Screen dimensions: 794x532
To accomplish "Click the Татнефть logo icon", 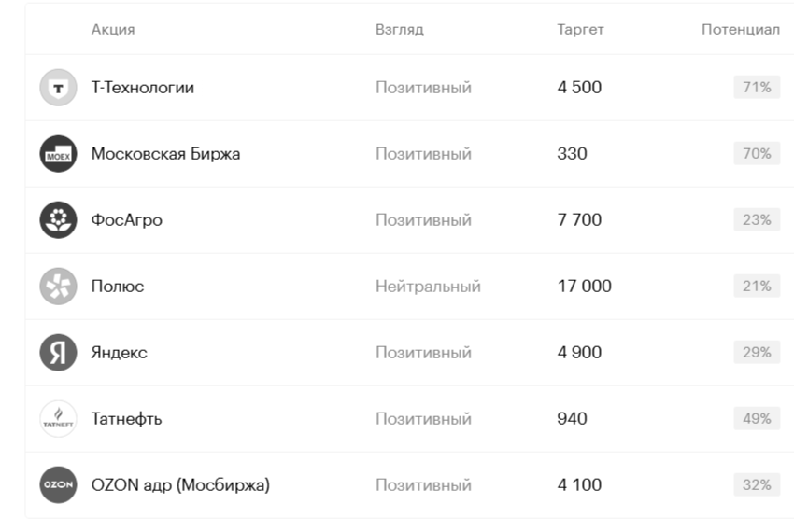I will (x=58, y=419).
